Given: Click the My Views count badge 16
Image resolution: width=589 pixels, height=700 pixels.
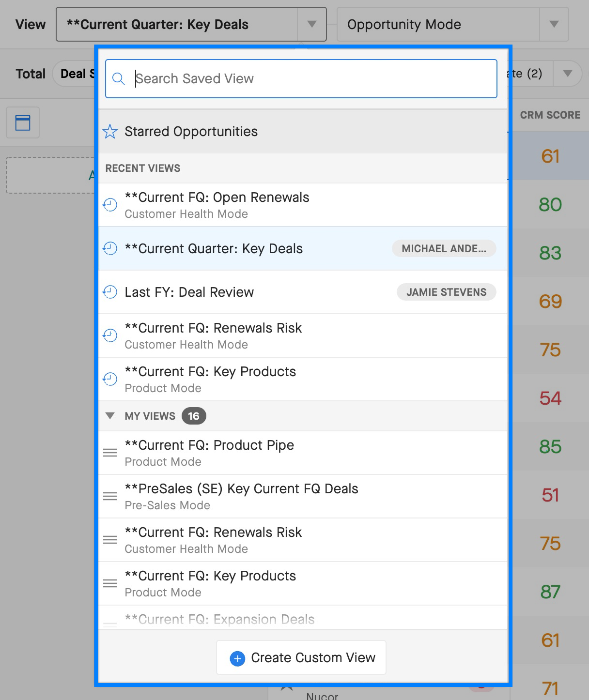Looking at the screenshot, I should [194, 416].
